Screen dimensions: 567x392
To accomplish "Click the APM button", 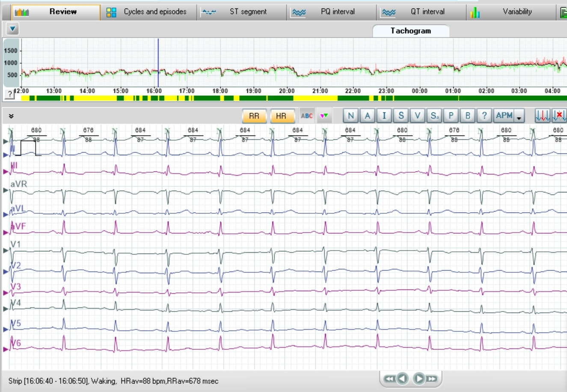I will [x=504, y=115].
